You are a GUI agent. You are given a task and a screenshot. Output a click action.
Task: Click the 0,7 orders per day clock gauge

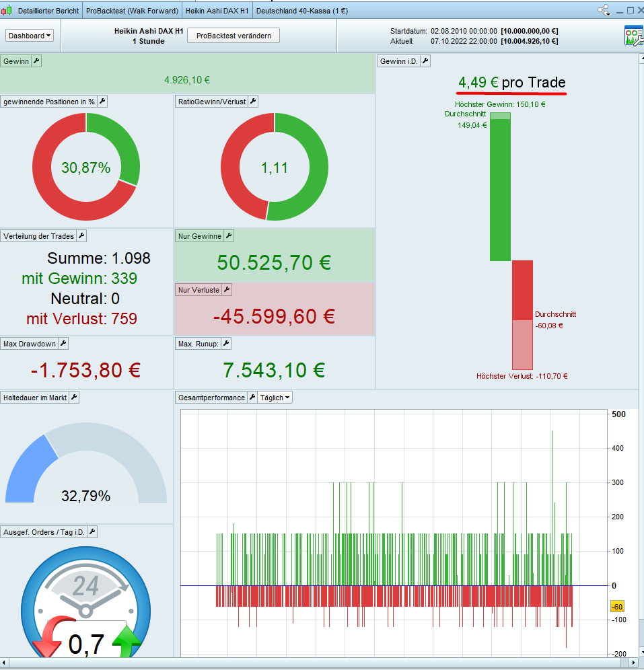[86, 603]
